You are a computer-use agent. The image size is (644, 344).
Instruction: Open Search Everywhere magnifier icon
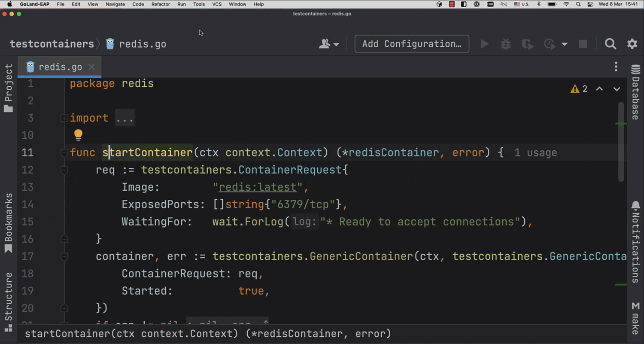(x=610, y=44)
